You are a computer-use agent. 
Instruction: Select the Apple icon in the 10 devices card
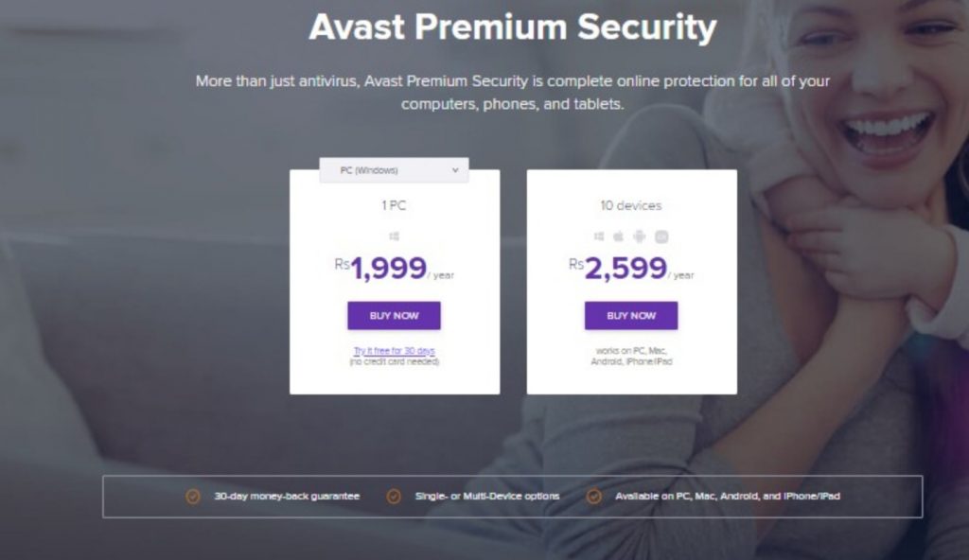click(x=619, y=236)
